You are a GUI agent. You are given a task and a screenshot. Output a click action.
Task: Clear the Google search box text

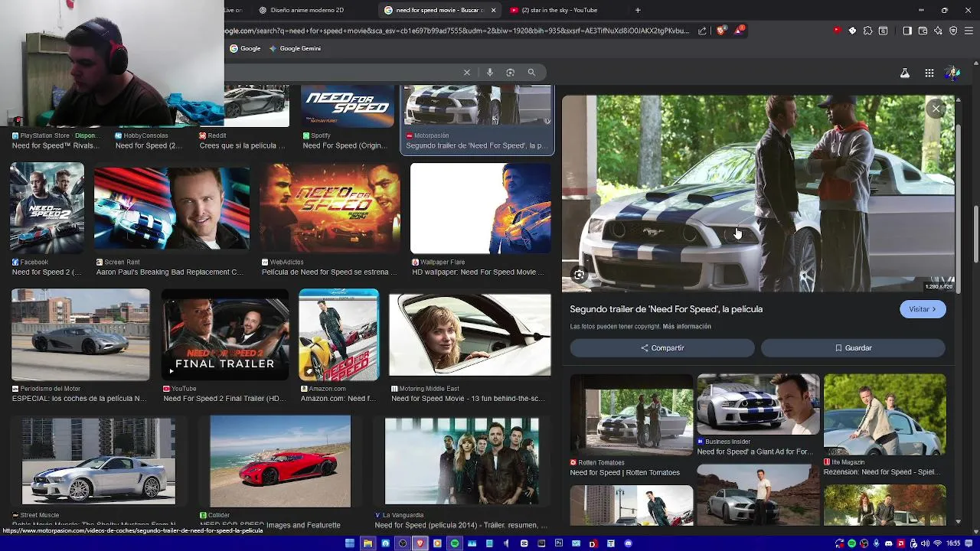coord(466,72)
